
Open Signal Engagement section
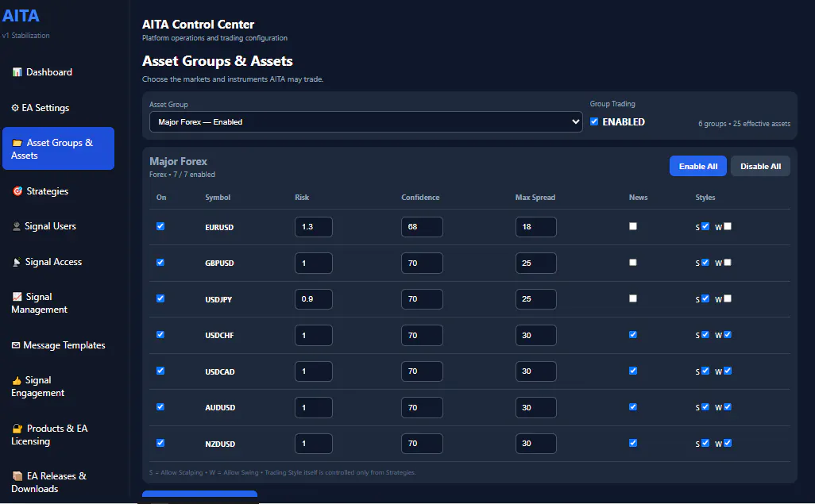[x=58, y=387]
